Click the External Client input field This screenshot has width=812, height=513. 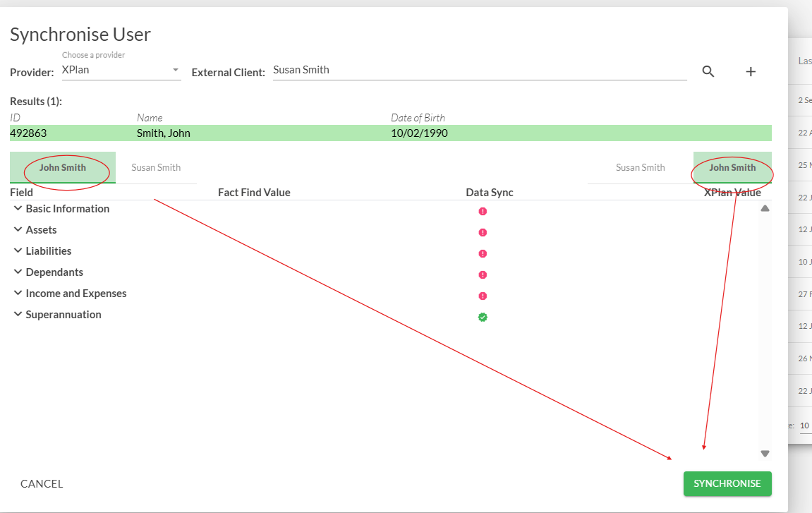480,71
